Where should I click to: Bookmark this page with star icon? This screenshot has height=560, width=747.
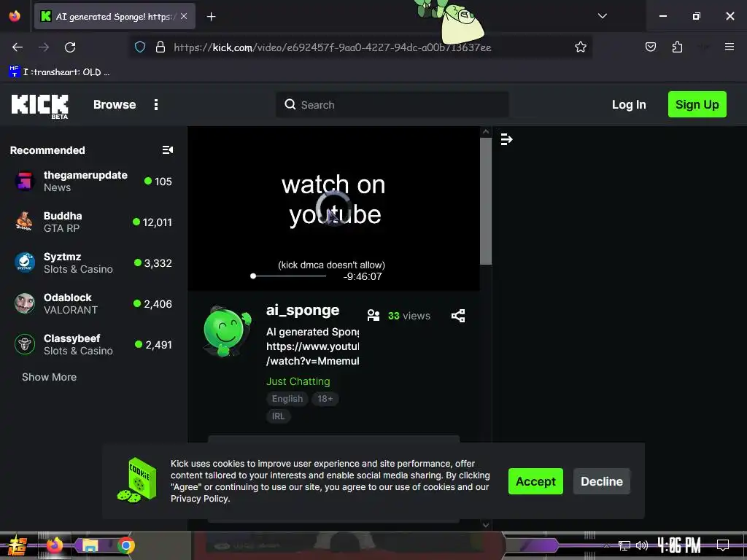(580, 47)
